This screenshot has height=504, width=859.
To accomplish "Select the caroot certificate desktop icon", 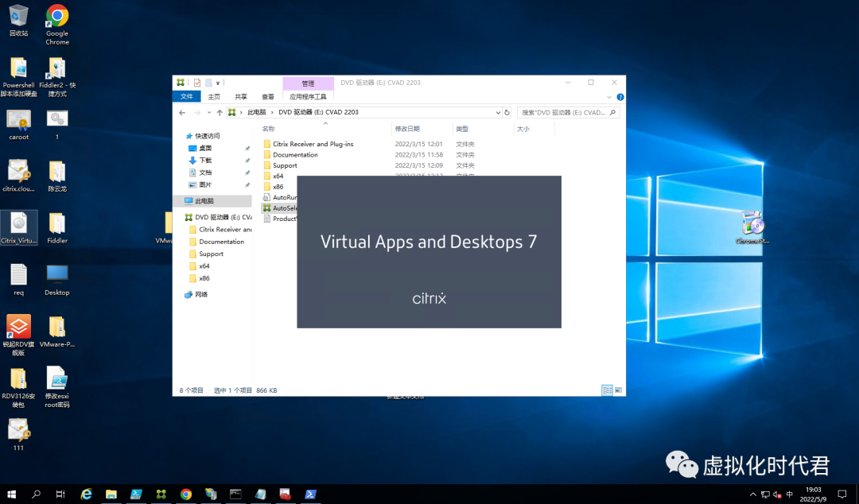I will [18, 125].
